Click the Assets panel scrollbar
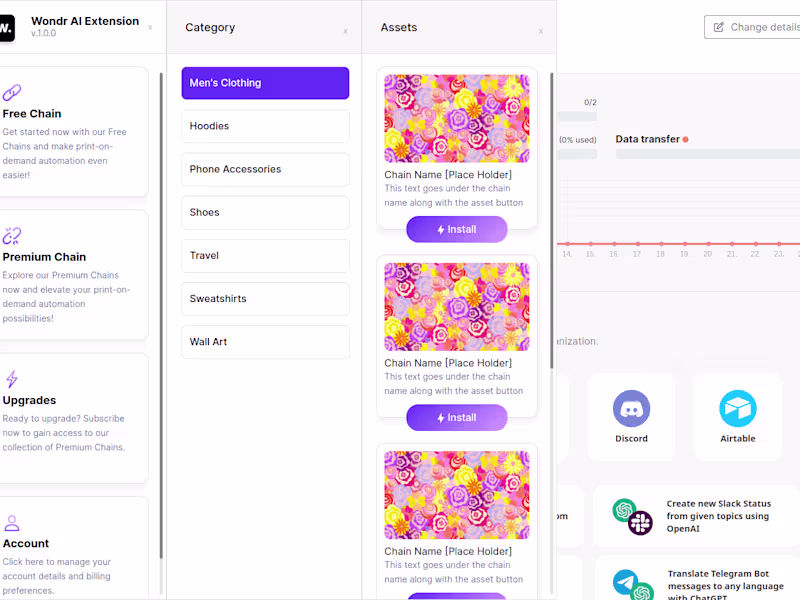800x600 pixels. click(x=552, y=220)
